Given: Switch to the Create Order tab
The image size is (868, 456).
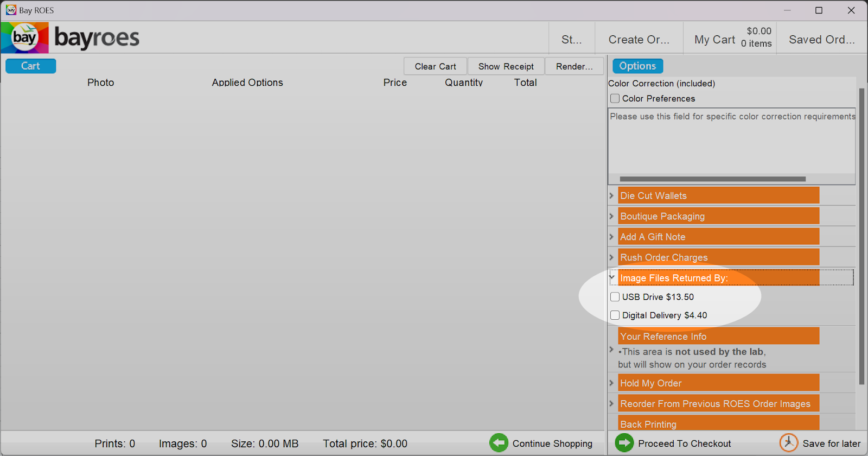Looking at the screenshot, I should (x=639, y=39).
